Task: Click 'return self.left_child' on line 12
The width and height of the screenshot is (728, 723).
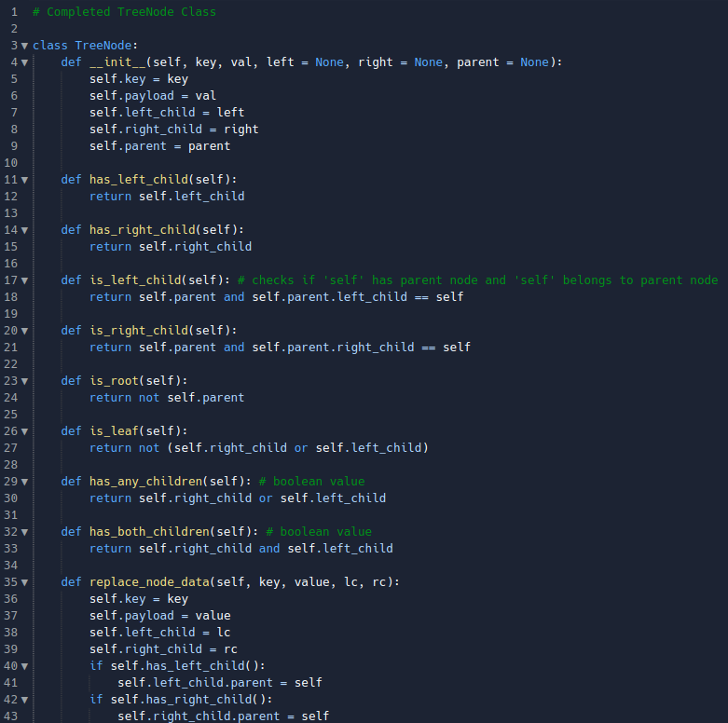Action: [x=167, y=197]
